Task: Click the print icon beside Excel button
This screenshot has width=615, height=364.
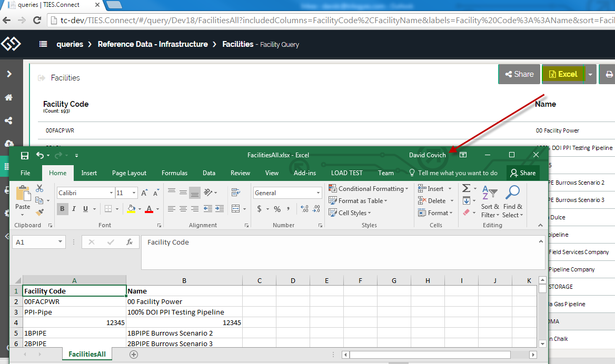Action: 609,74
